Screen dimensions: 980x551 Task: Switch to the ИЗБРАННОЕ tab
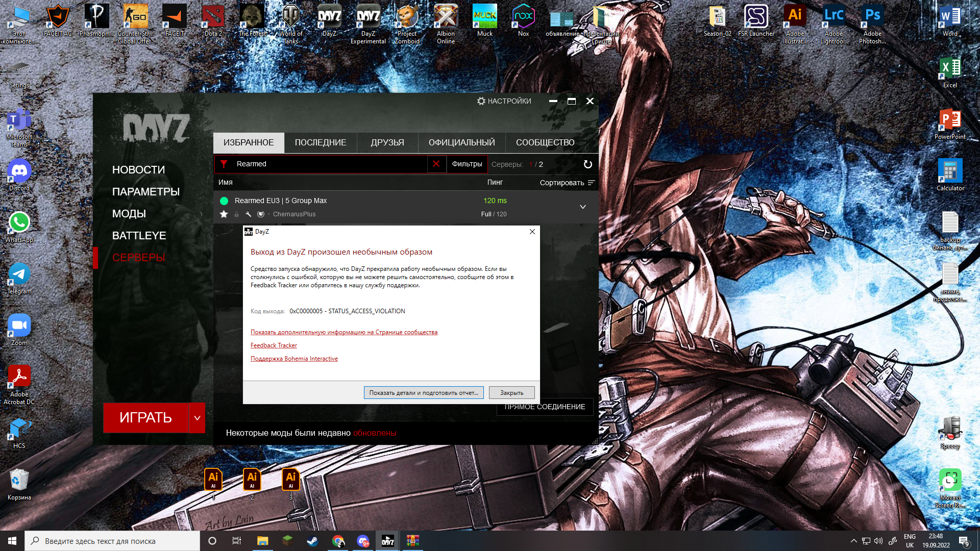click(x=249, y=143)
